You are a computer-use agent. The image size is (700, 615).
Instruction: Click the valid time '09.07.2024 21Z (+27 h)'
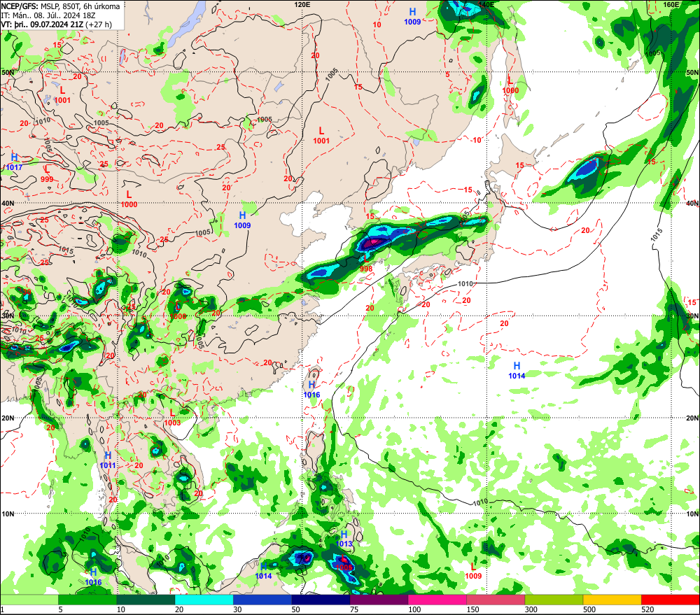[71, 24]
